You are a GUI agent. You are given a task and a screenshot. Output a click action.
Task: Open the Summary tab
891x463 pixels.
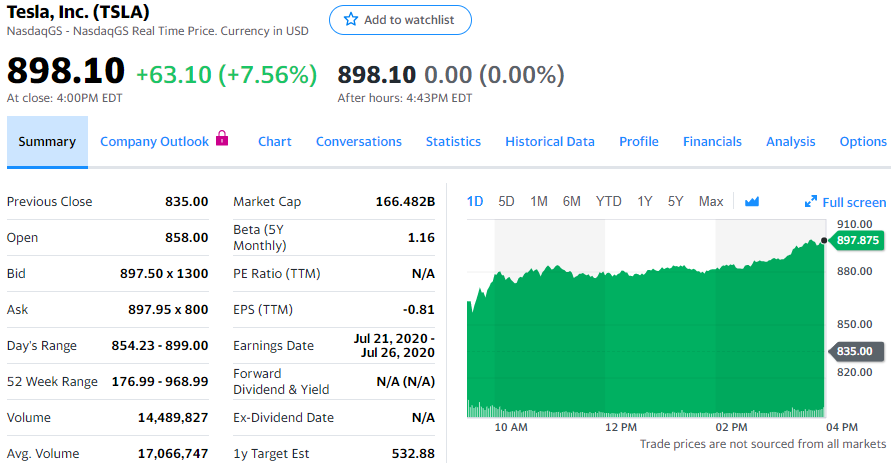click(x=47, y=142)
